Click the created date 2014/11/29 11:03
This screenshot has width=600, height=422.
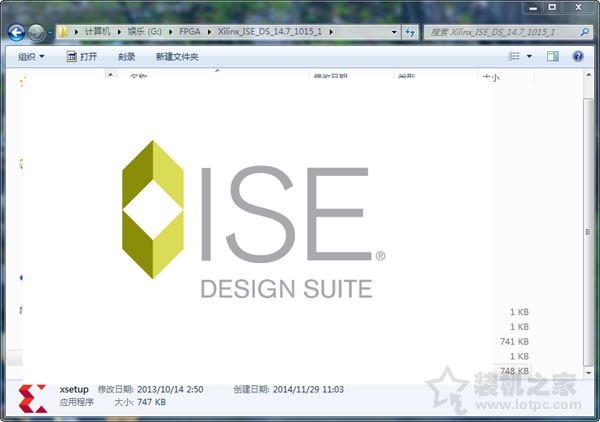coord(308,389)
